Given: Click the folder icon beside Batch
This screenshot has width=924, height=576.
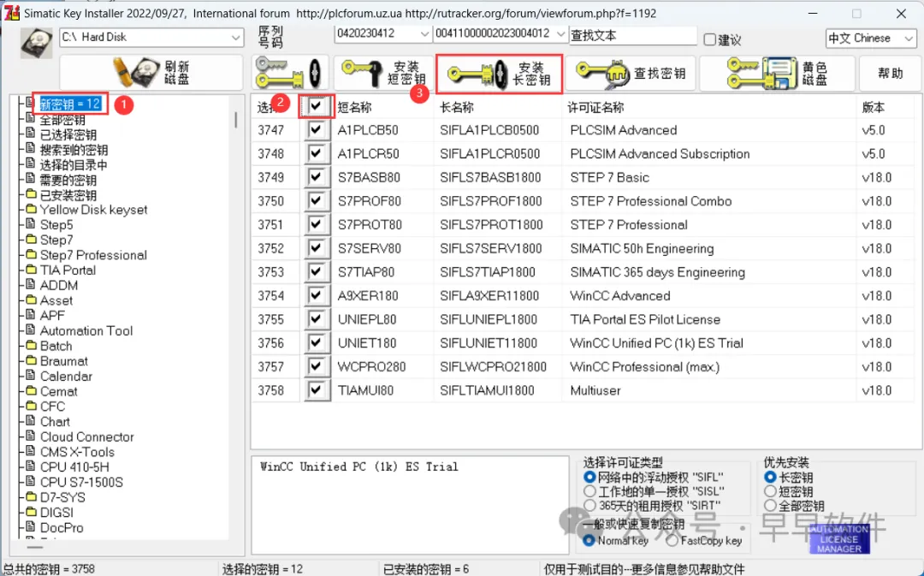Looking at the screenshot, I should [x=31, y=346].
